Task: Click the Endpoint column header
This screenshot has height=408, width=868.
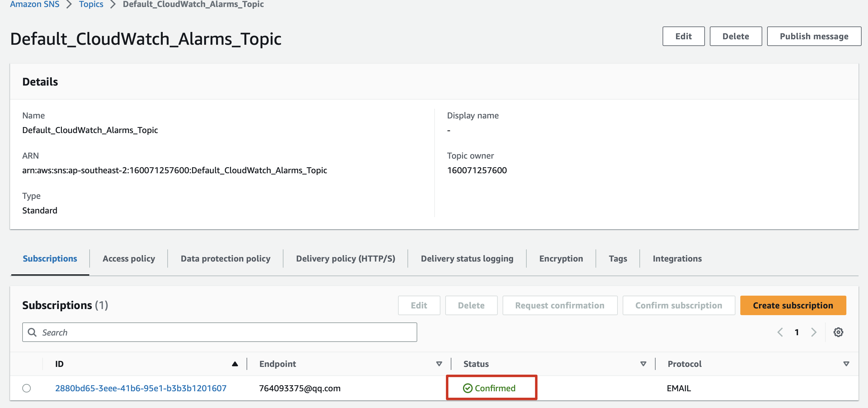Action: (277, 364)
